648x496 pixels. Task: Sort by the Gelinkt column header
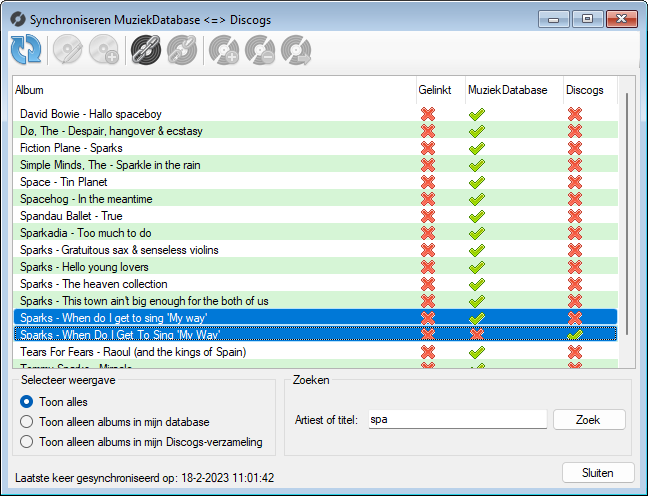pos(441,90)
